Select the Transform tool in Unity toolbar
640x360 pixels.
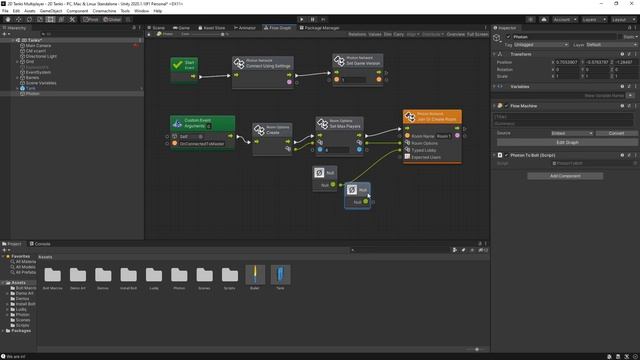coord(61,20)
